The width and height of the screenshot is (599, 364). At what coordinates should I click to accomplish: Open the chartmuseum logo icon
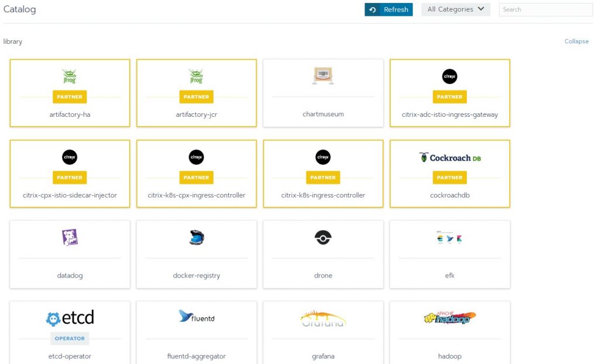323,75
